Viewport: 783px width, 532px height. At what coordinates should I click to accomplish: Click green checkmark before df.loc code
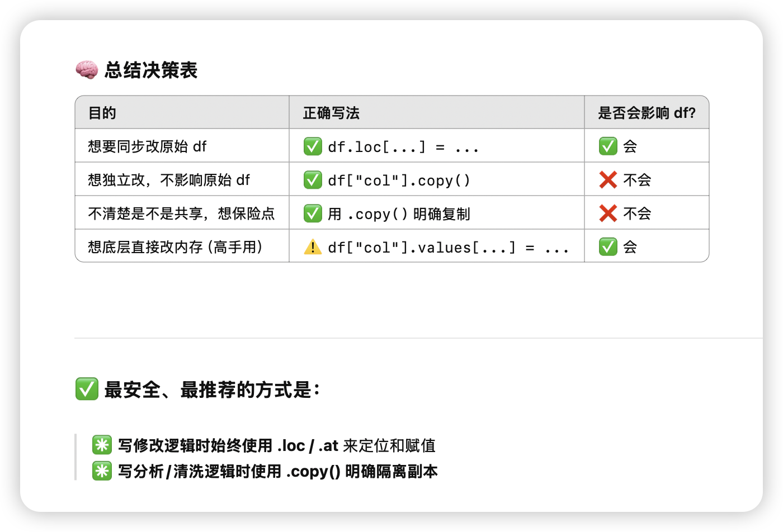pyautogui.click(x=313, y=146)
